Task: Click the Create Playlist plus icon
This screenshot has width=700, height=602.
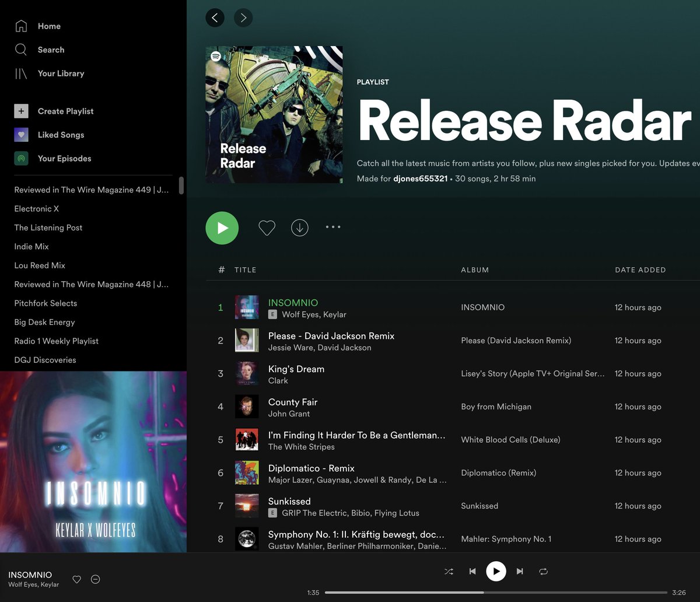Action: (x=21, y=111)
